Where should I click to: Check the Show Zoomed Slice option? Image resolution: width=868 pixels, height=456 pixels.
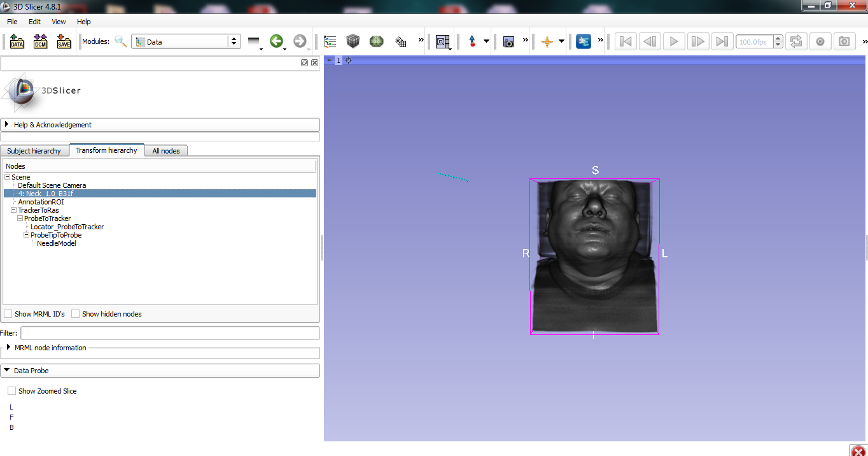point(11,390)
